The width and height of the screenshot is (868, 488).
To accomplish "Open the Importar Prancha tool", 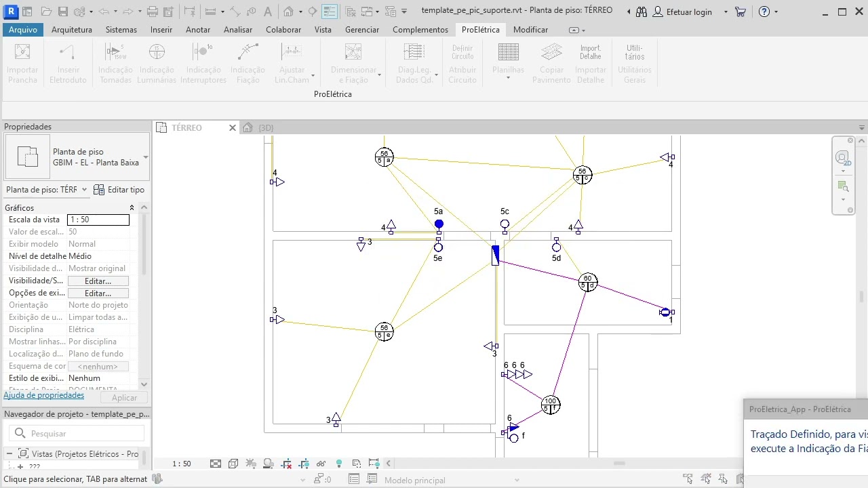I will (x=22, y=63).
